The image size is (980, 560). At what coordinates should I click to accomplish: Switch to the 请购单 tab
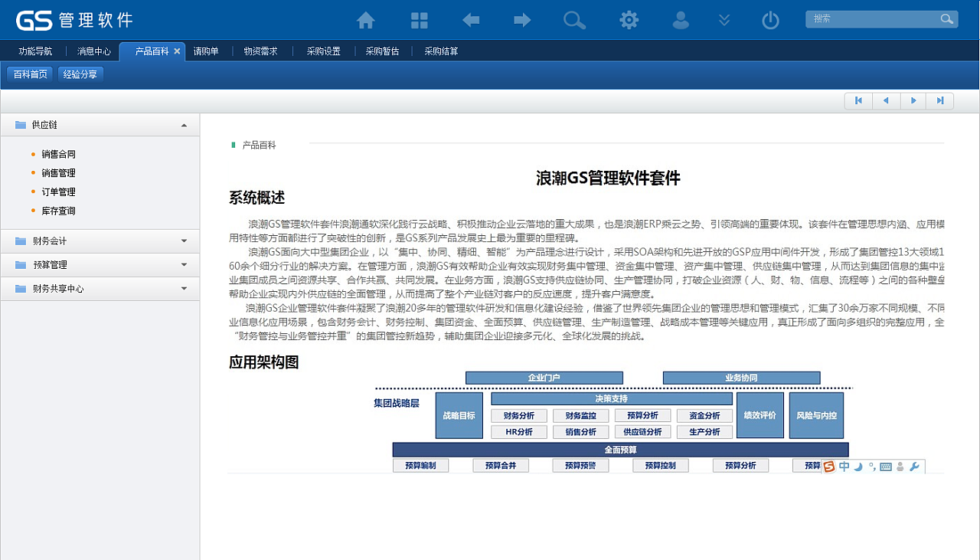coord(207,51)
